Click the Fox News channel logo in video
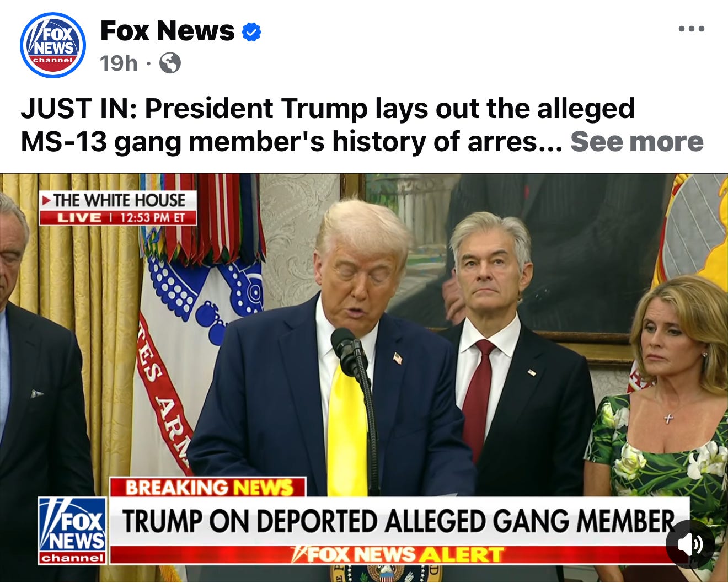 click(x=72, y=530)
